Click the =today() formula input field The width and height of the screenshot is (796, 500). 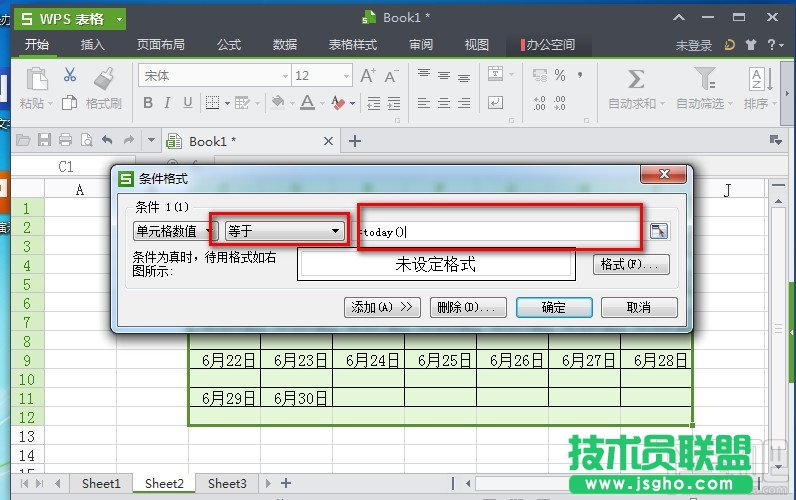point(500,232)
